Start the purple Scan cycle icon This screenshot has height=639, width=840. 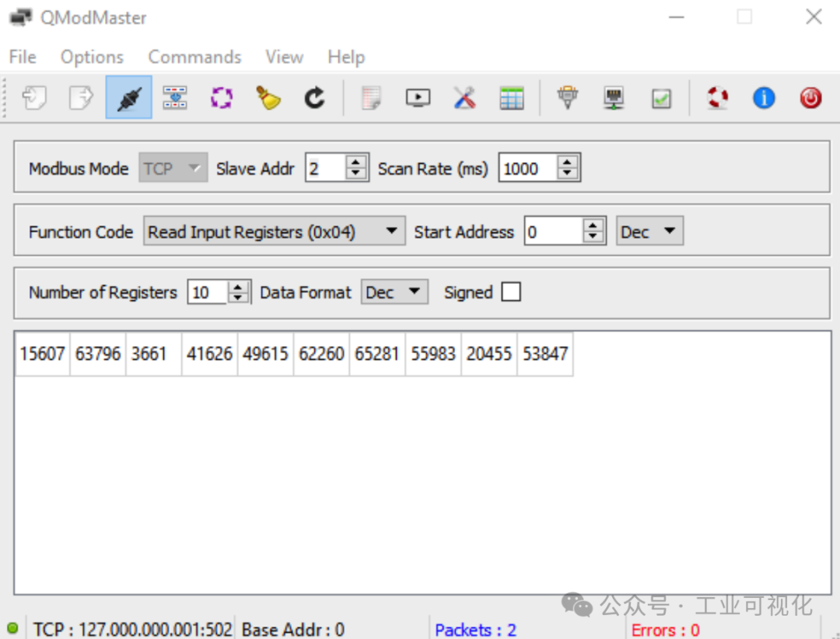point(221,98)
